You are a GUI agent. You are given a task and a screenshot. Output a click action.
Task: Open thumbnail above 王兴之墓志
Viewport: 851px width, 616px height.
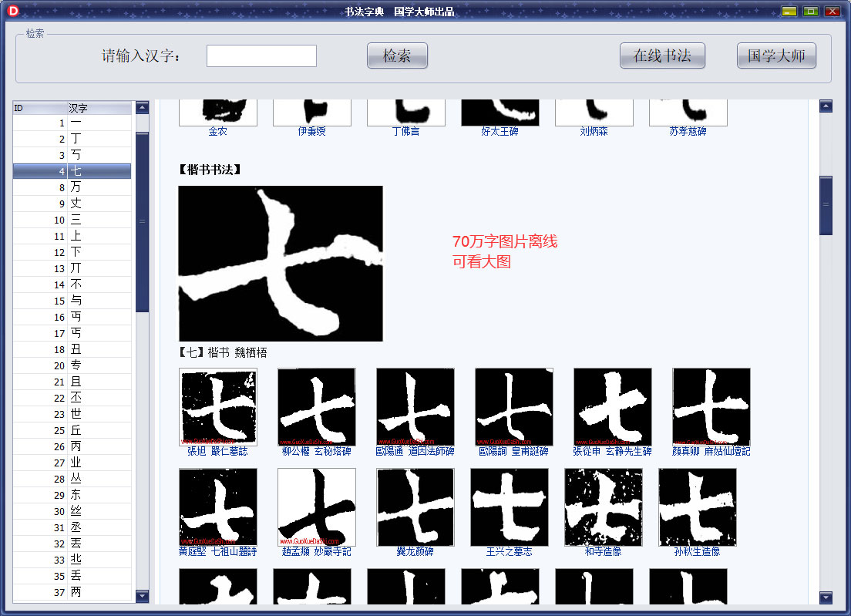point(509,507)
